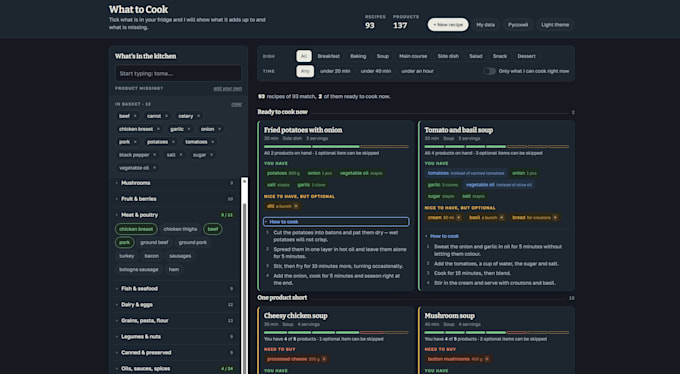The height and width of the screenshot is (374, 680).
Task: Select the bologna sausage product chip
Action: click(x=139, y=269)
